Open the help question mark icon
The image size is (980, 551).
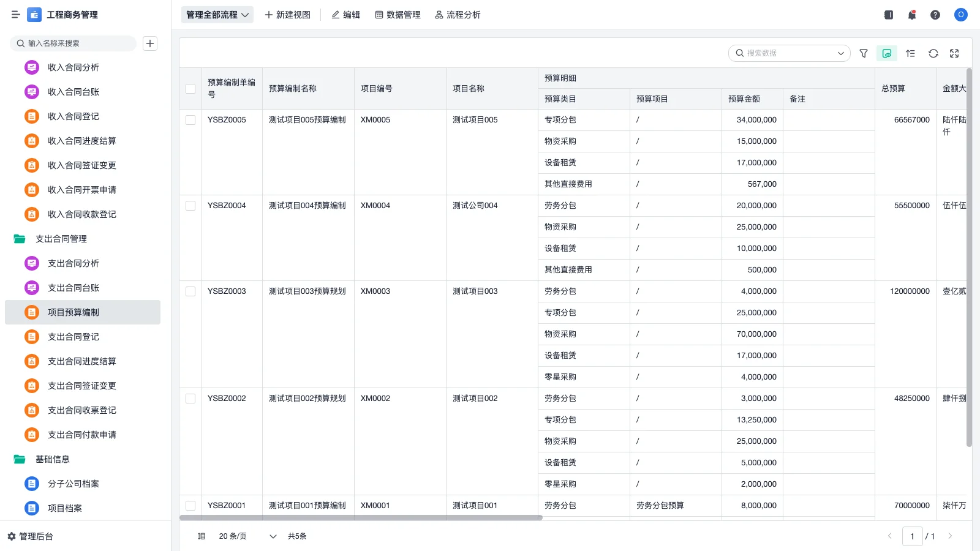(x=935, y=15)
